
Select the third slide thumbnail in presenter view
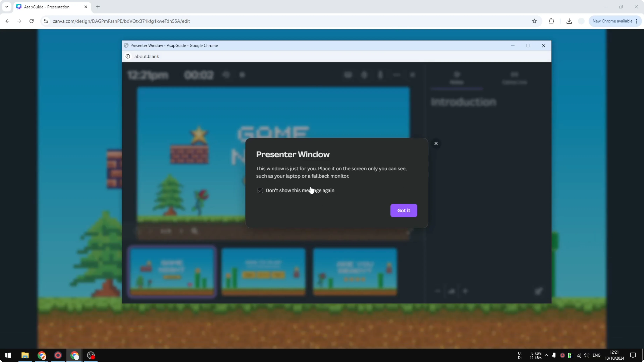(x=355, y=272)
